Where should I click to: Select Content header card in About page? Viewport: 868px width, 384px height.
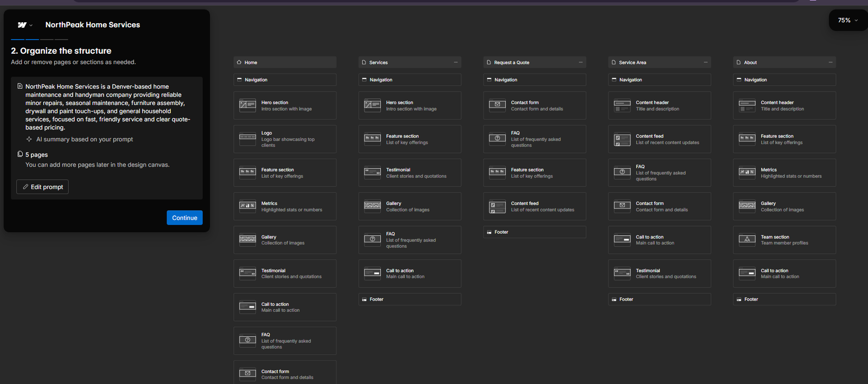[x=784, y=105]
